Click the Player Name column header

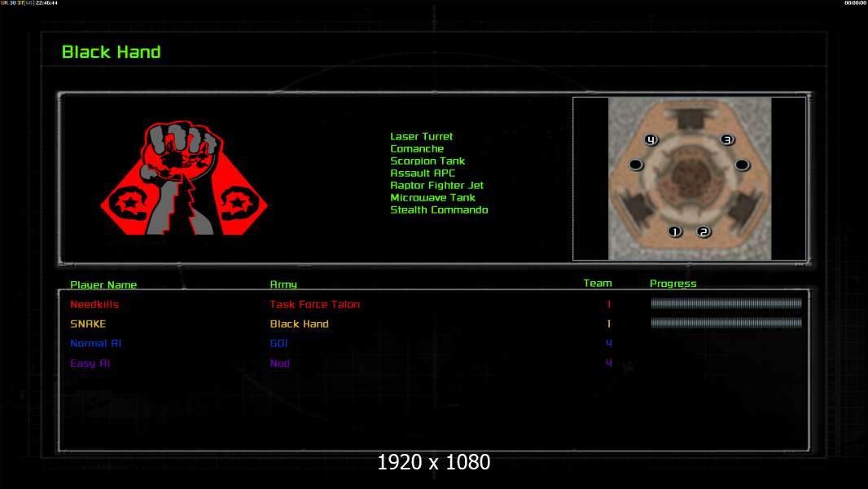(x=103, y=285)
